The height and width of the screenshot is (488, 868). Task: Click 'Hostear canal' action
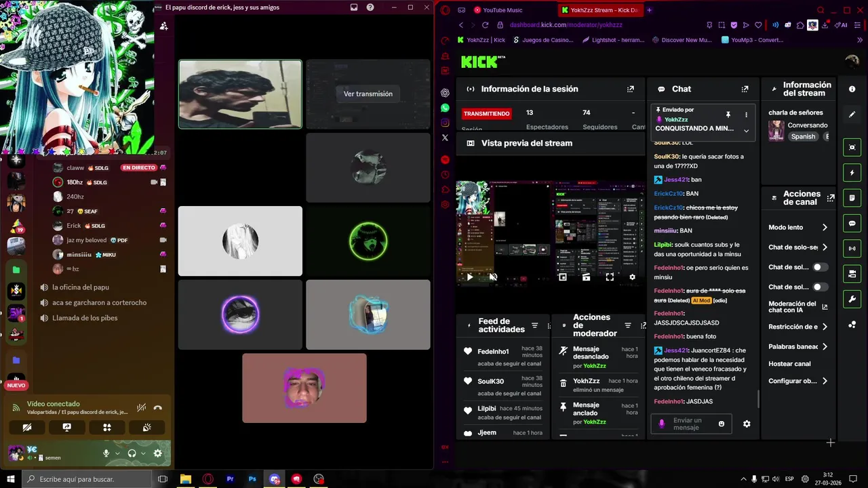789,364
